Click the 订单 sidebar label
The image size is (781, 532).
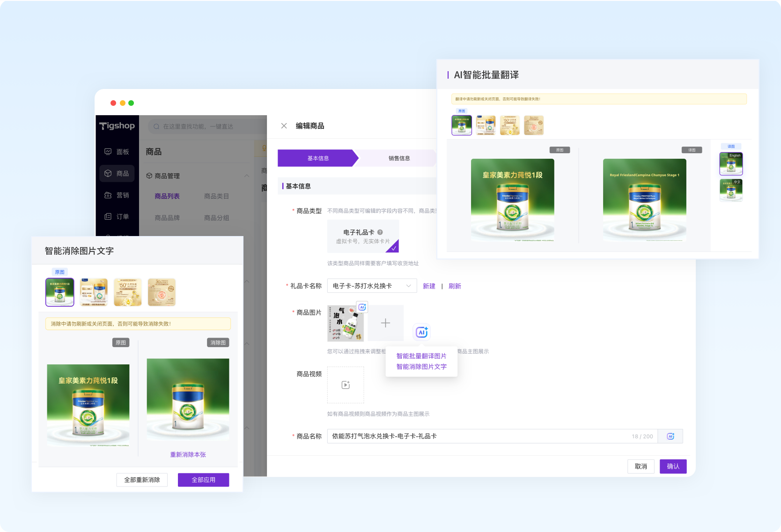click(x=123, y=217)
